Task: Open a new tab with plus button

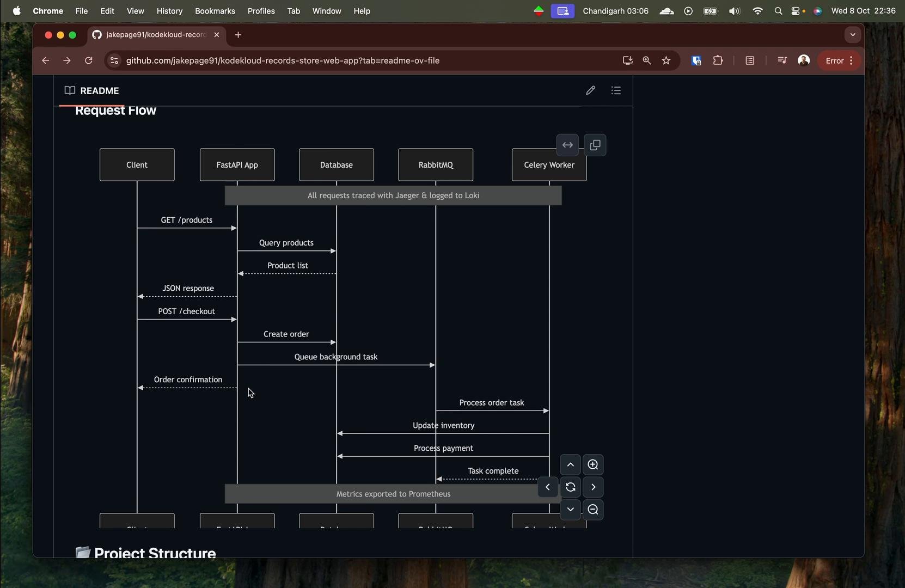Action: pos(238,35)
